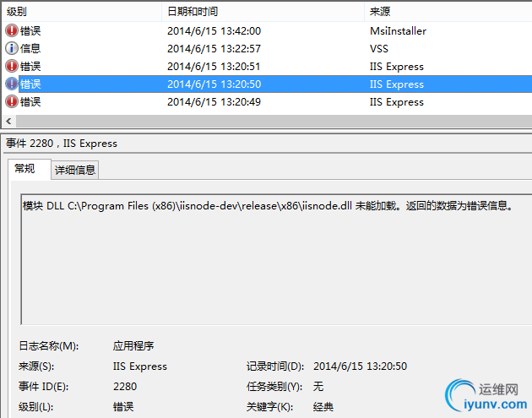Image resolution: width=532 pixels, height=418 pixels.
Task: Click the error icon of the 13:20:51 event
Action: point(12,66)
